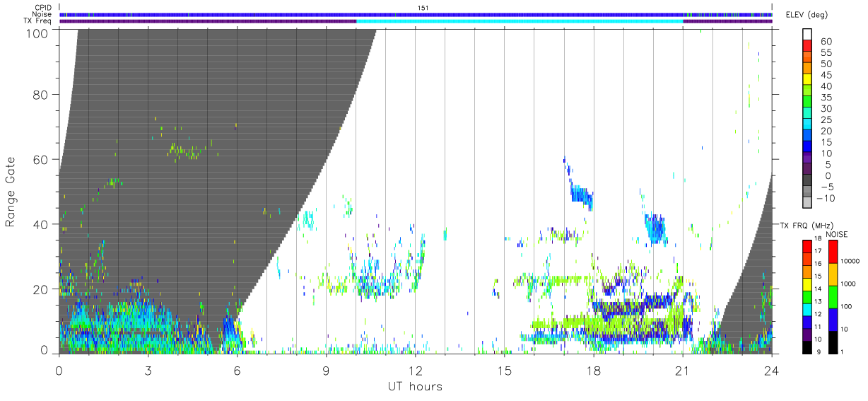The width and height of the screenshot is (868, 401).
Task: Click the '30' tick on the ELEV colorbar
Action: pos(826,108)
